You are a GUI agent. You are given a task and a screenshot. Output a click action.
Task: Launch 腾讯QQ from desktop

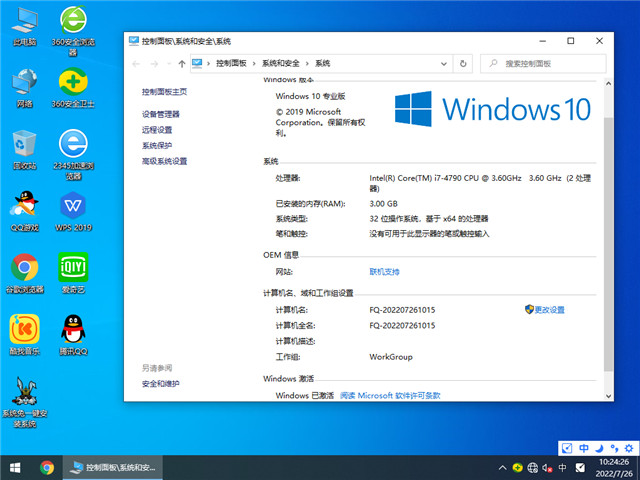(73, 335)
